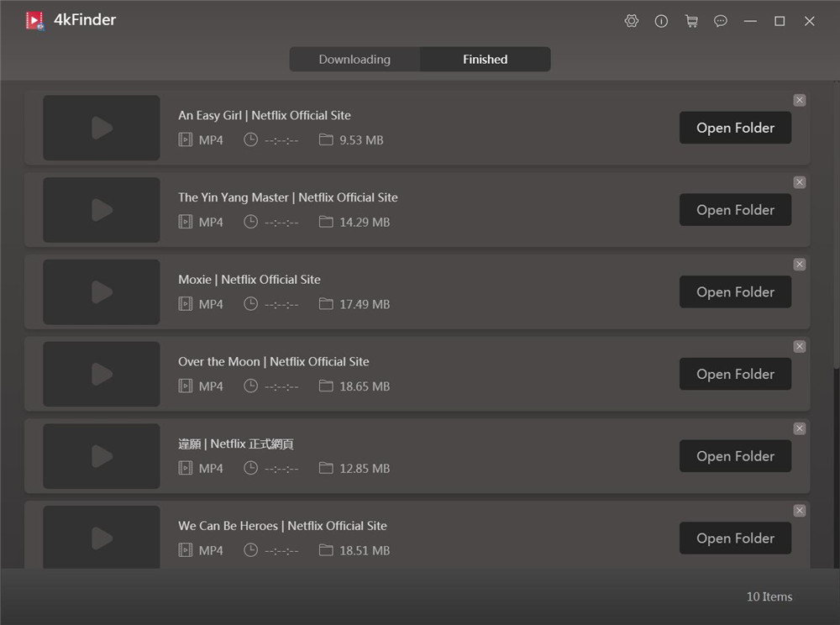Dismiss the 違願 download item
Image resolution: width=840 pixels, height=625 pixels.
[x=799, y=428]
